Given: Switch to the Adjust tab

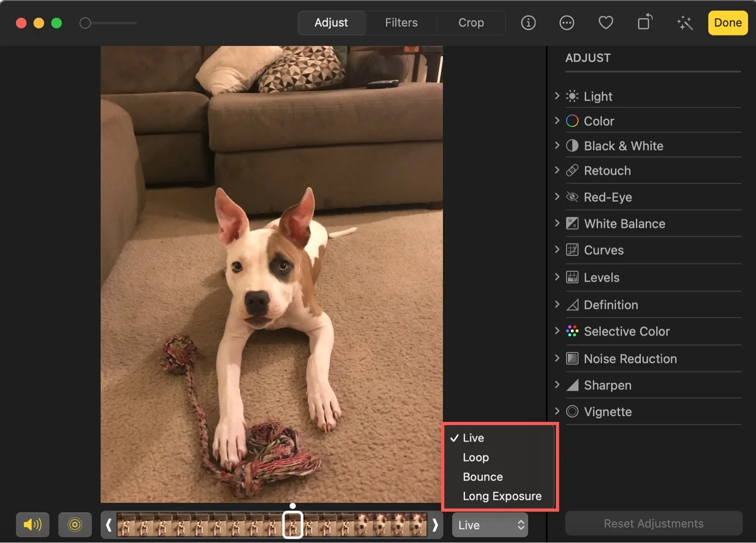Looking at the screenshot, I should click(331, 23).
